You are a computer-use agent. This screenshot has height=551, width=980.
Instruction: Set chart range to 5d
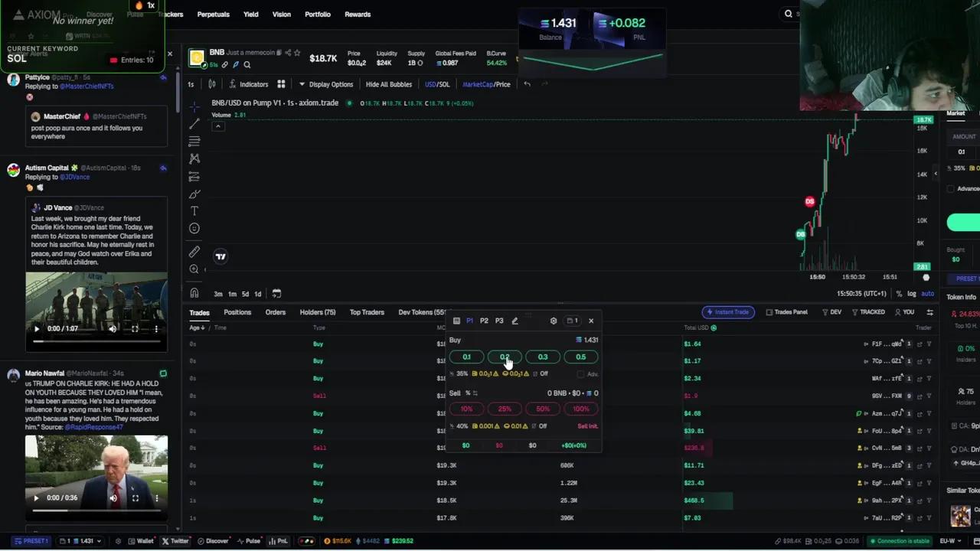(x=245, y=294)
